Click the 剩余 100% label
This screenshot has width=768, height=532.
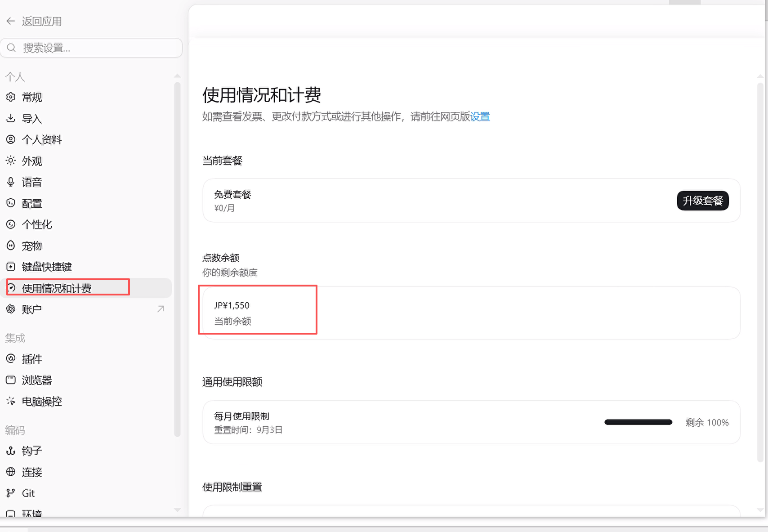(x=707, y=422)
